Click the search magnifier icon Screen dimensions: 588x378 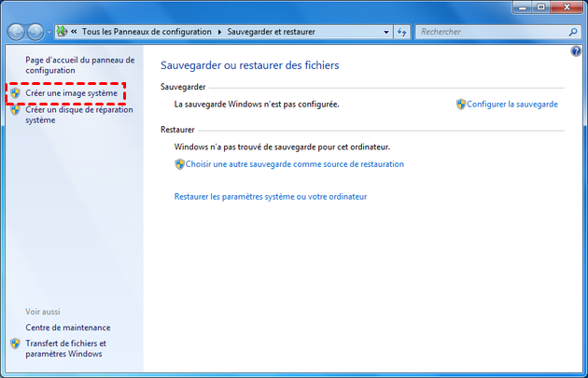573,32
